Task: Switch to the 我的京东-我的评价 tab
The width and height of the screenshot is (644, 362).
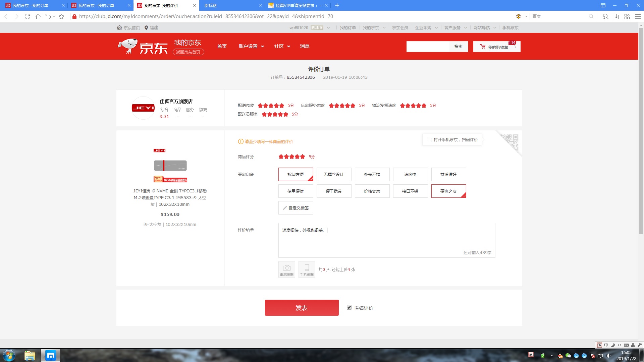Action: (166, 5)
